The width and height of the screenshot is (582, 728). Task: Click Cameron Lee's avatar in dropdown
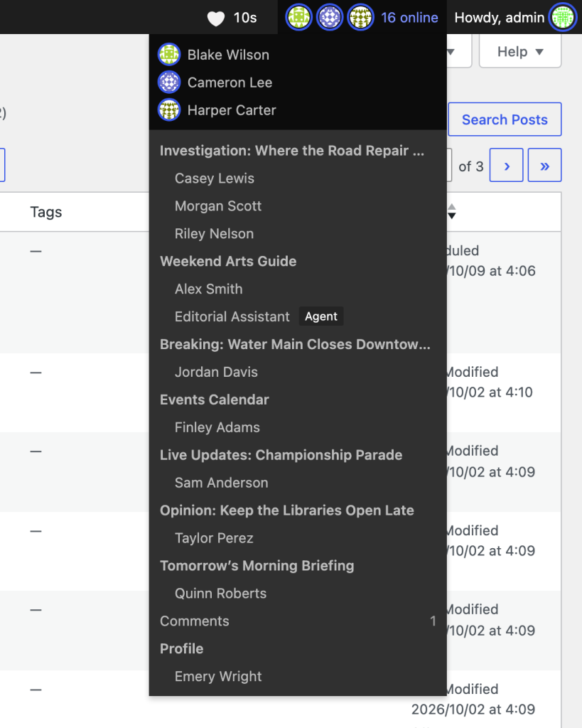(x=169, y=82)
